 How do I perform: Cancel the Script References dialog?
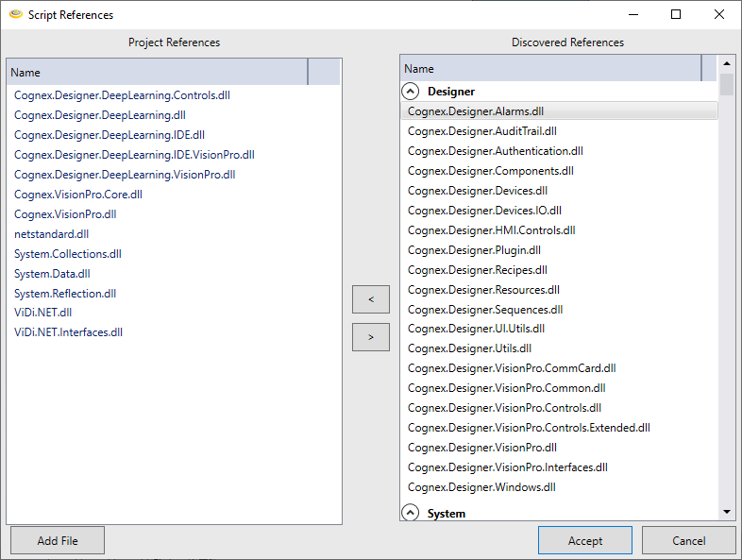tap(688, 540)
